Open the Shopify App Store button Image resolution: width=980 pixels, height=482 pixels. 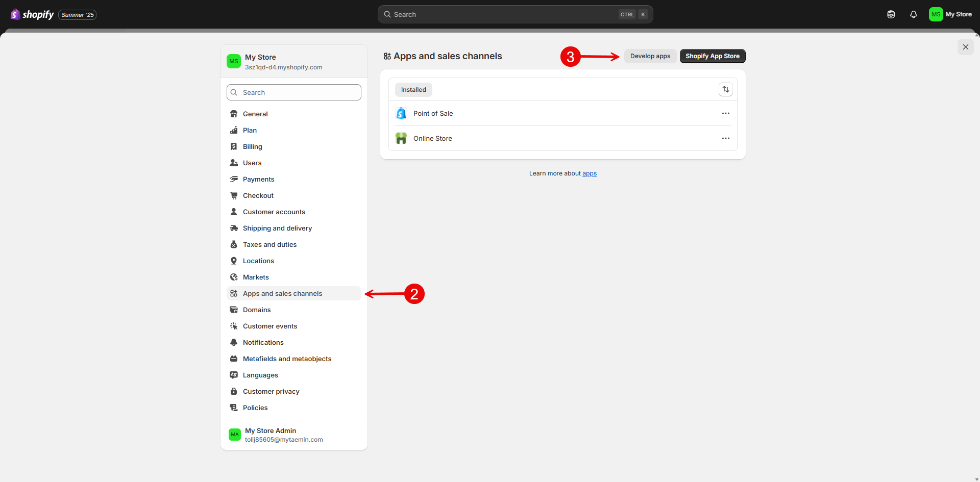pos(713,56)
